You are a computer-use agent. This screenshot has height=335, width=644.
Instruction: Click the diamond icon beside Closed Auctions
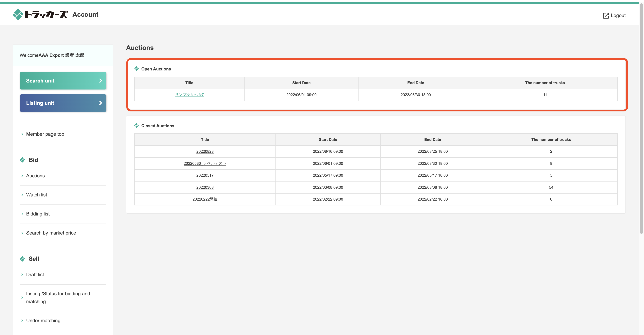pyautogui.click(x=137, y=125)
